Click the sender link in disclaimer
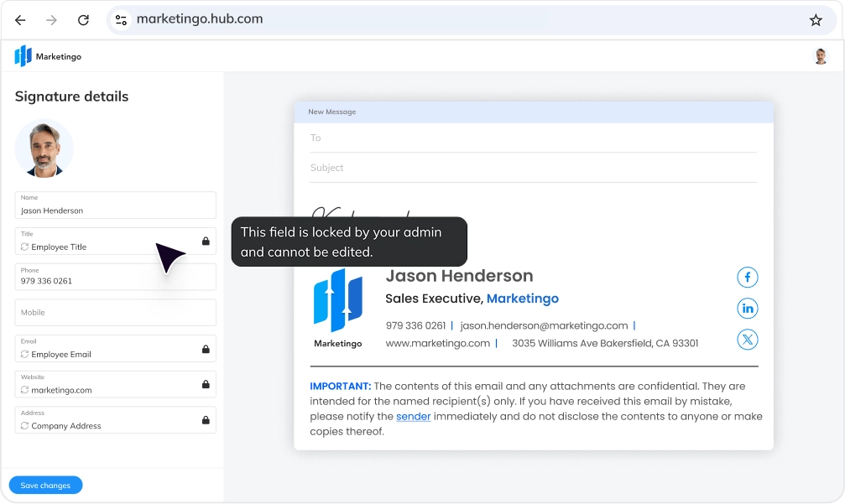This screenshot has height=504, width=845. 414,417
